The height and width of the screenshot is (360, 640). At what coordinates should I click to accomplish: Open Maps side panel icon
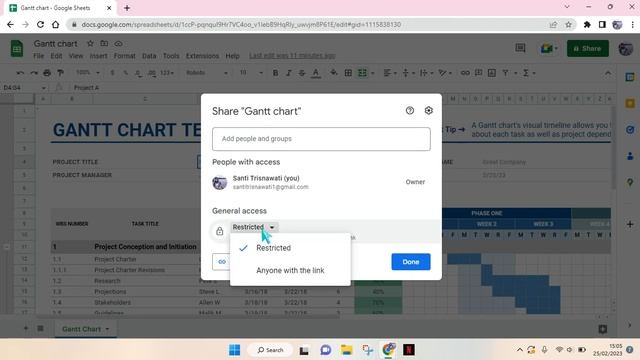click(x=630, y=182)
